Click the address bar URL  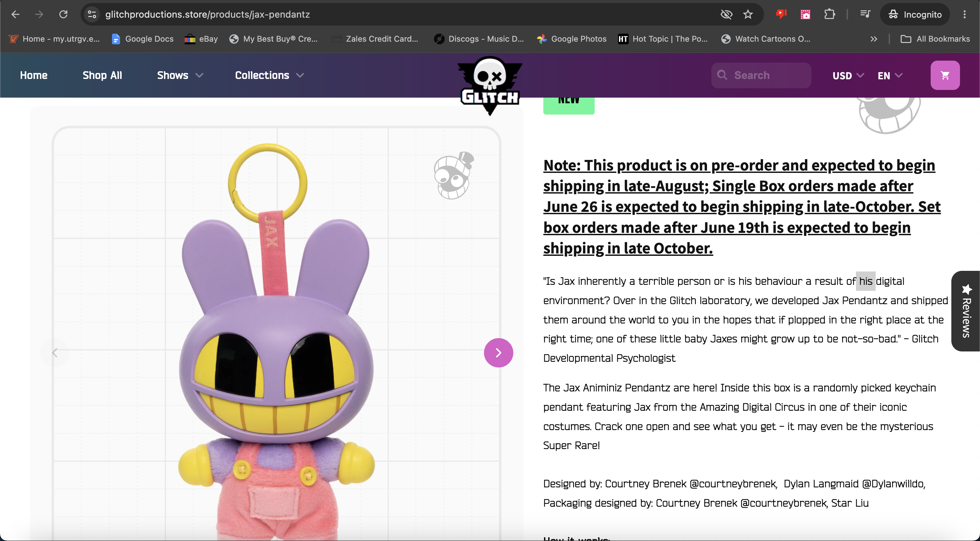click(208, 14)
